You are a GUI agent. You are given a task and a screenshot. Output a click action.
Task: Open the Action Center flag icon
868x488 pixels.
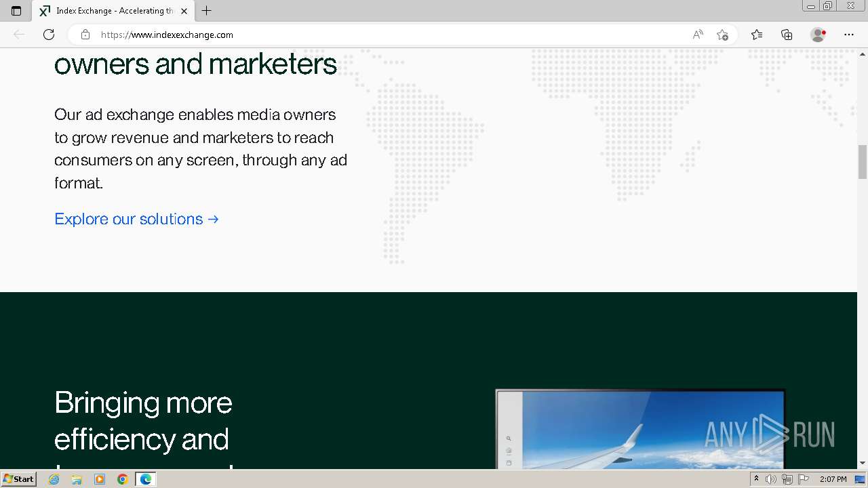[804, 479]
